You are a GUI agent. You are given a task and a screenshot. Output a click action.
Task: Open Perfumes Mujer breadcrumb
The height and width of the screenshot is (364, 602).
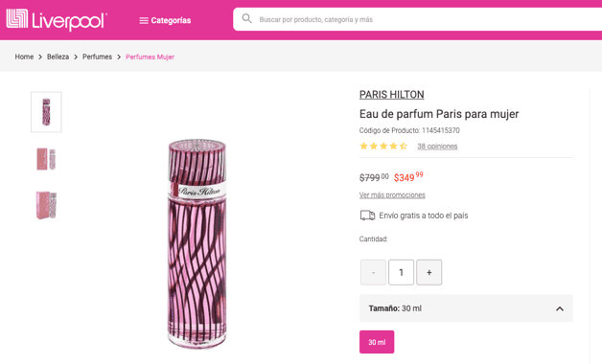(x=150, y=57)
